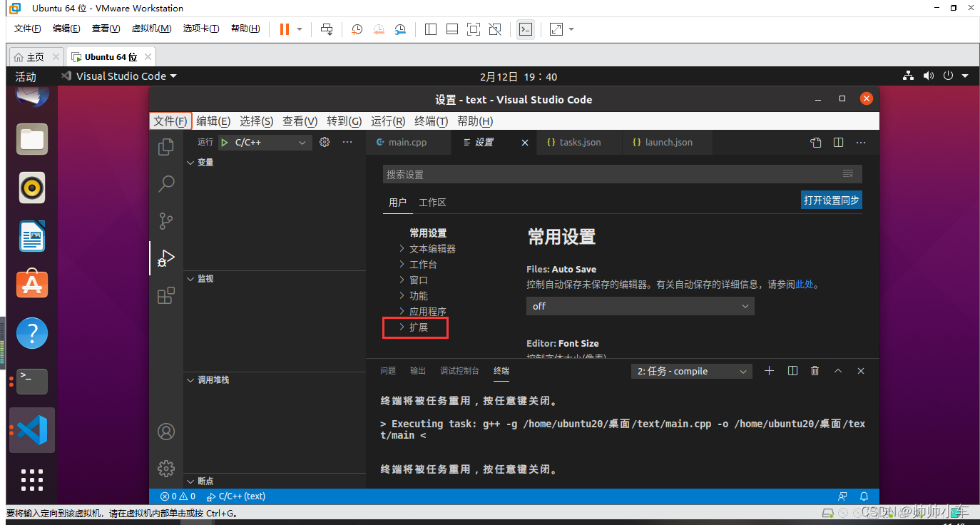Image resolution: width=980 pixels, height=525 pixels.
Task: Open Files app in Ubuntu dock
Action: [x=32, y=139]
